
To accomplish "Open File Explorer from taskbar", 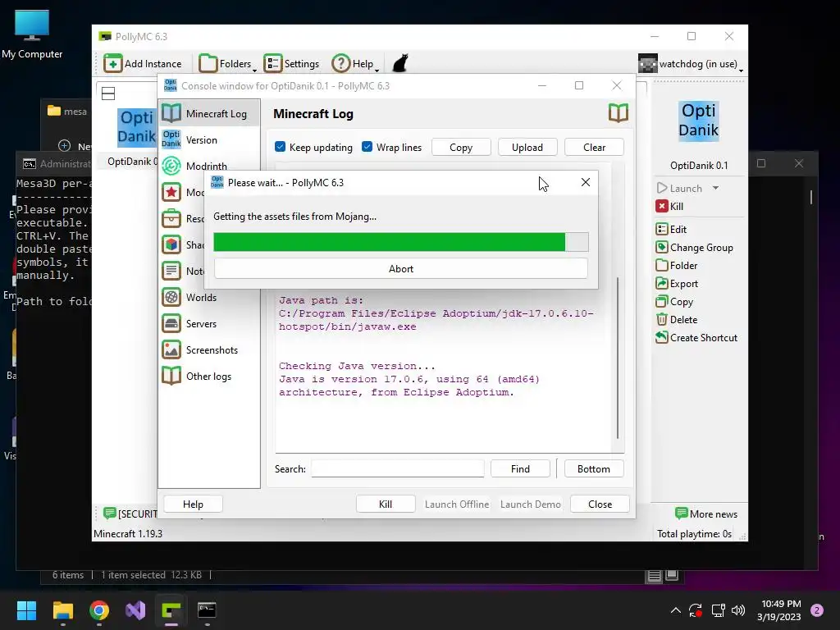I will point(62,610).
